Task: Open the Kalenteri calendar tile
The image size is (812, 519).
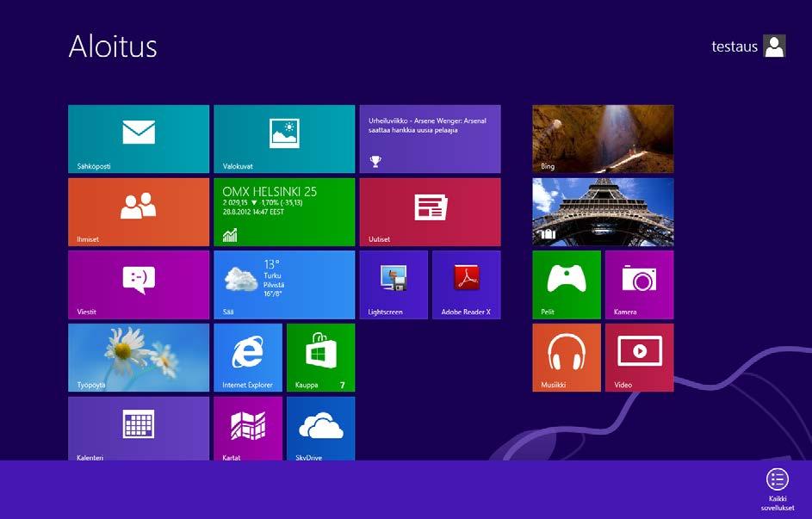Action: point(139,429)
